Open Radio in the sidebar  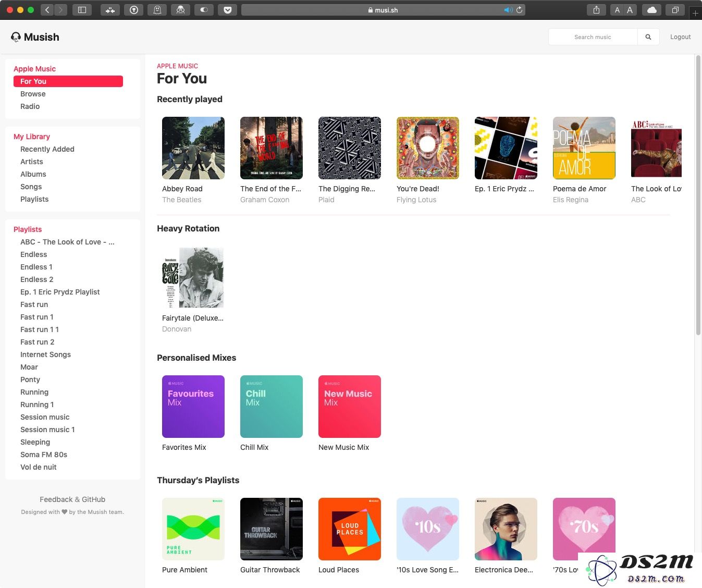(30, 106)
